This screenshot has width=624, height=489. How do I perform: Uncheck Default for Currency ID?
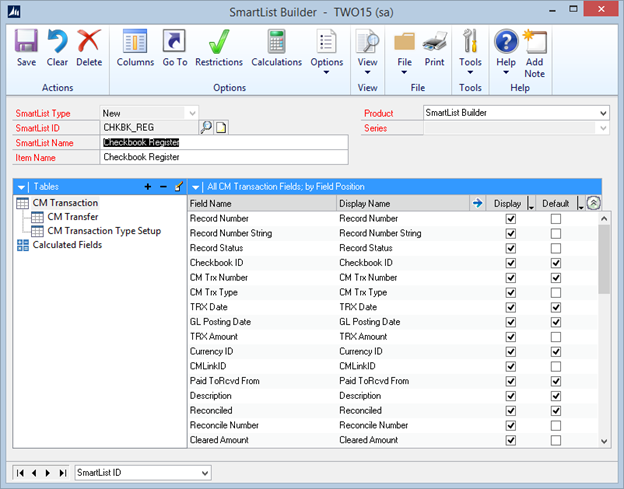tap(556, 352)
